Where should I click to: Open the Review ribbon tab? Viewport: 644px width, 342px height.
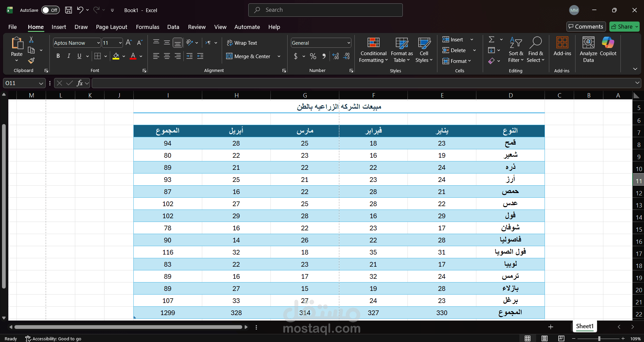pos(197,27)
